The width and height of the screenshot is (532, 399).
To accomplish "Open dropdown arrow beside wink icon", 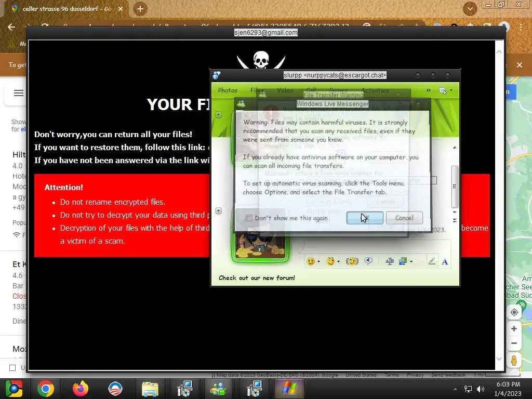I will (x=338, y=262).
